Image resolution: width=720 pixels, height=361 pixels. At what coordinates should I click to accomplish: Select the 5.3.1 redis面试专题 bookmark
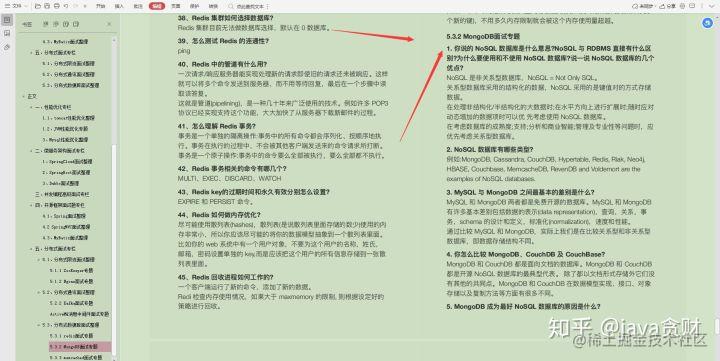click(x=71, y=336)
